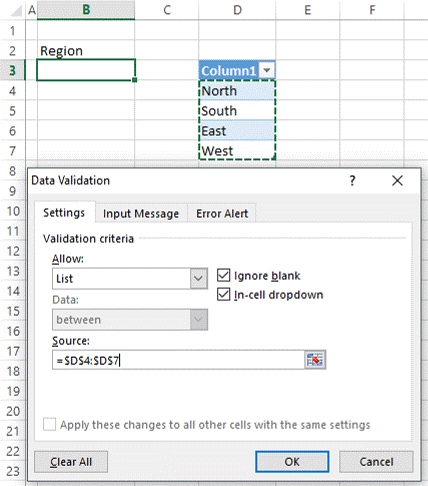Toggle the In-cell dropdown checkbox
Screen dimensions: 428x486
223,295
